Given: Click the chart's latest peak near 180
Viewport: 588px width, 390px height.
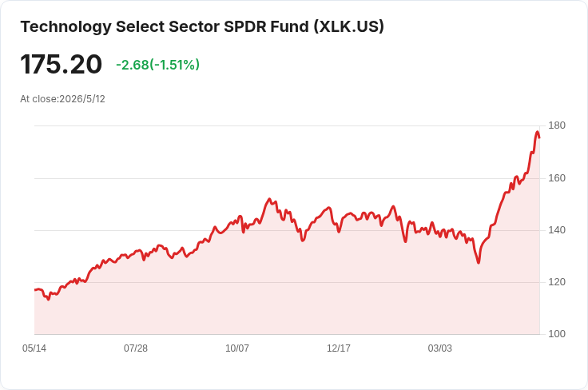Looking at the screenshot, I should [x=538, y=132].
